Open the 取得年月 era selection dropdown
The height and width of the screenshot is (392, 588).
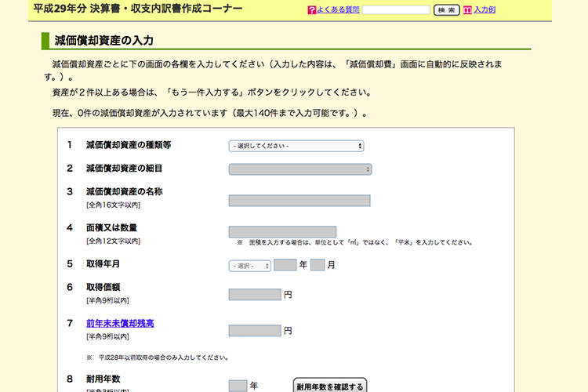coord(250,266)
